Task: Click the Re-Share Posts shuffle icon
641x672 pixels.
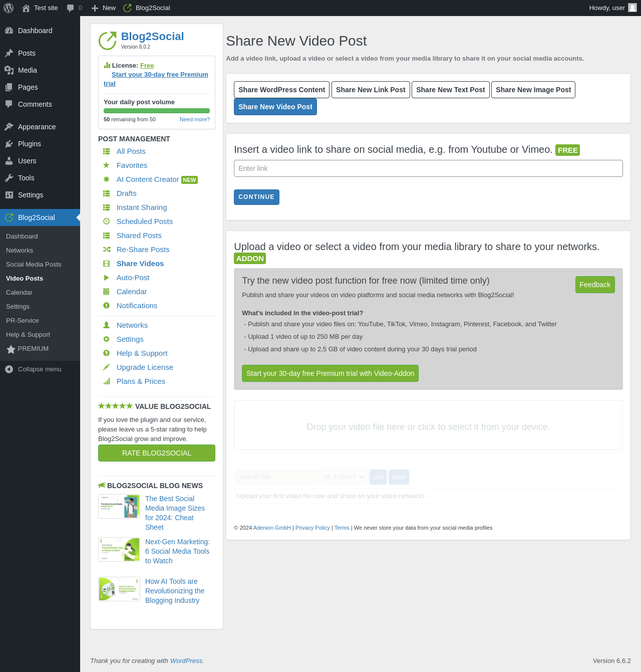Action: tap(107, 250)
